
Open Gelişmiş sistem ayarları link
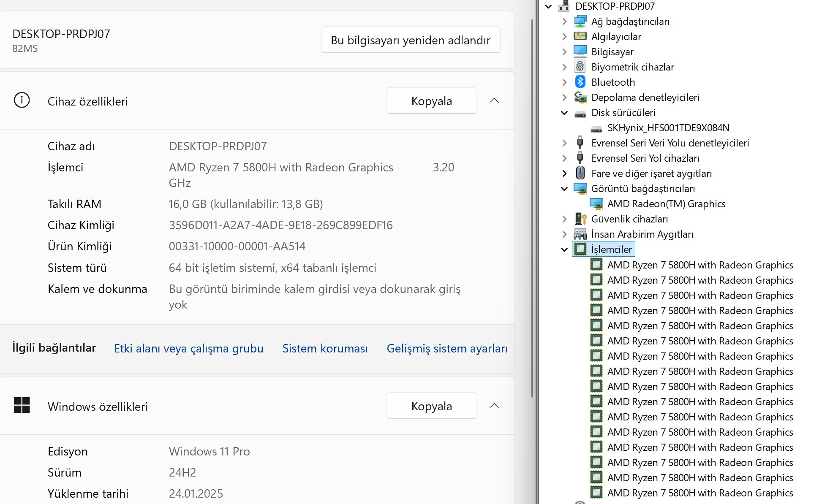pyautogui.click(x=447, y=348)
